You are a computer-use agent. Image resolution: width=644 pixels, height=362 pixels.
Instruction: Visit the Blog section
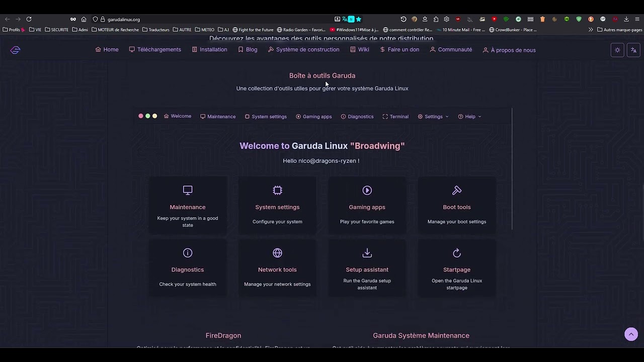pyautogui.click(x=248, y=50)
